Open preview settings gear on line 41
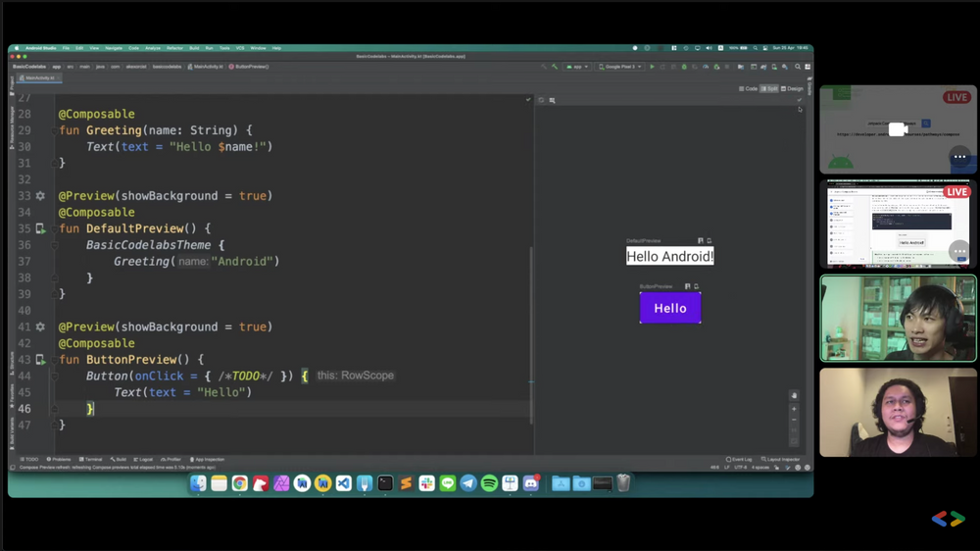Viewport: 980px width, 551px height. click(40, 326)
